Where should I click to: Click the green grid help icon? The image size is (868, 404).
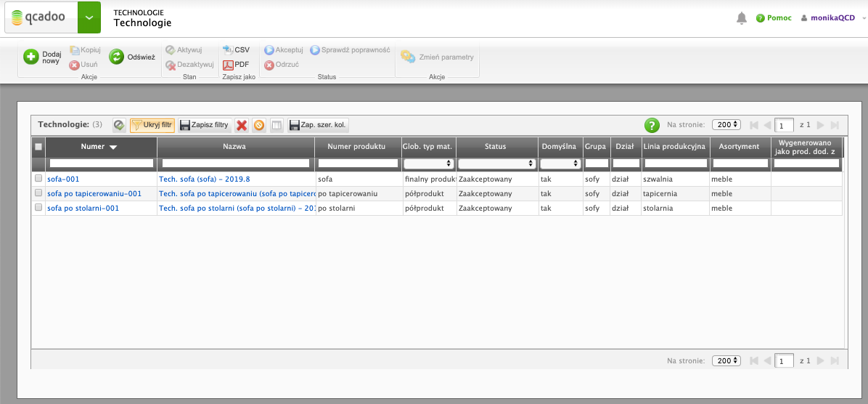[x=652, y=125]
